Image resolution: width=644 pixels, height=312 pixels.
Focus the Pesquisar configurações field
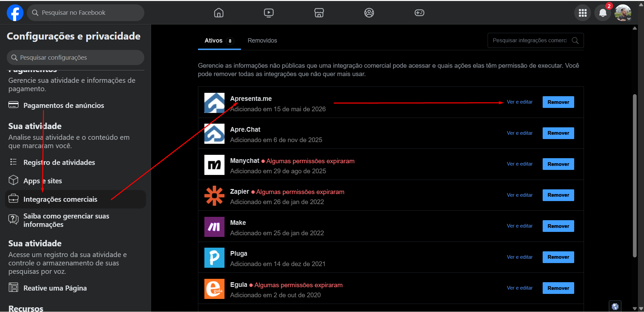pyautogui.click(x=76, y=58)
